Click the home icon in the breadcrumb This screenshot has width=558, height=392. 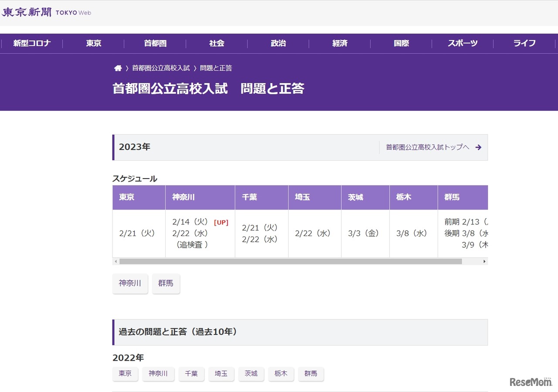[118, 68]
